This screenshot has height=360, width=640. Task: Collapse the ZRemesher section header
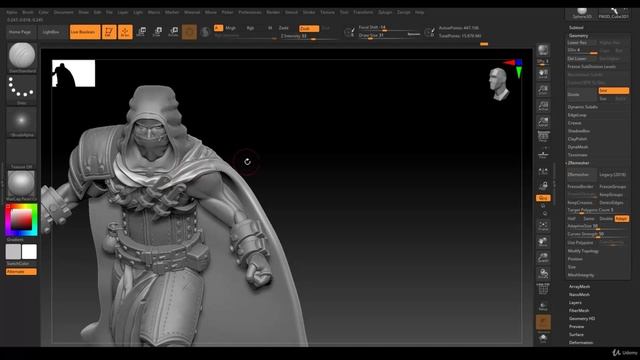(x=578, y=163)
